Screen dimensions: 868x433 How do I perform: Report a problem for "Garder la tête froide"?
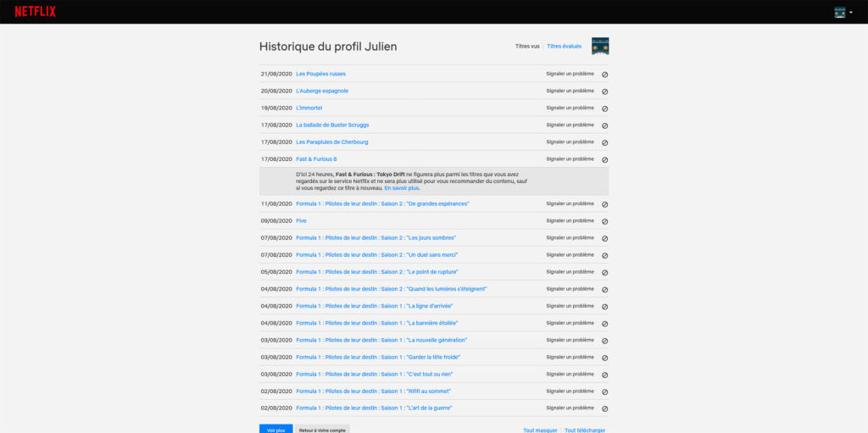click(x=570, y=357)
